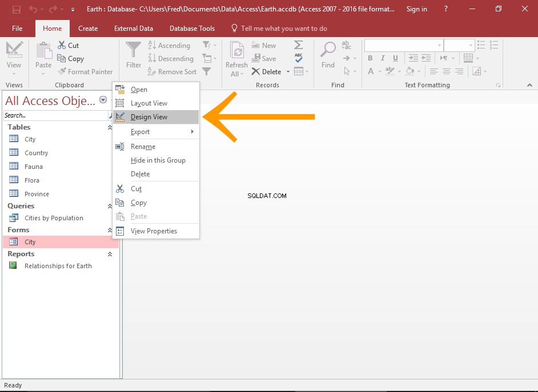Open the font size combo box
The width and height of the screenshot is (538, 392).
coord(459,45)
